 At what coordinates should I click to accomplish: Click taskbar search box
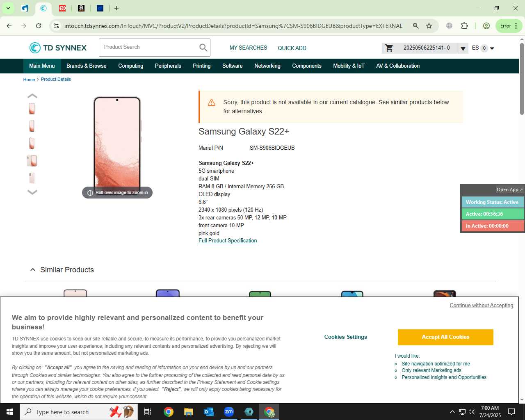tap(79, 412)
